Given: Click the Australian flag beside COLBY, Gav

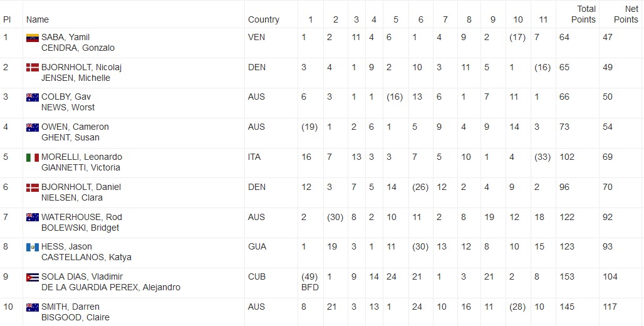Looking at the screenshot, I should (33, 97).
